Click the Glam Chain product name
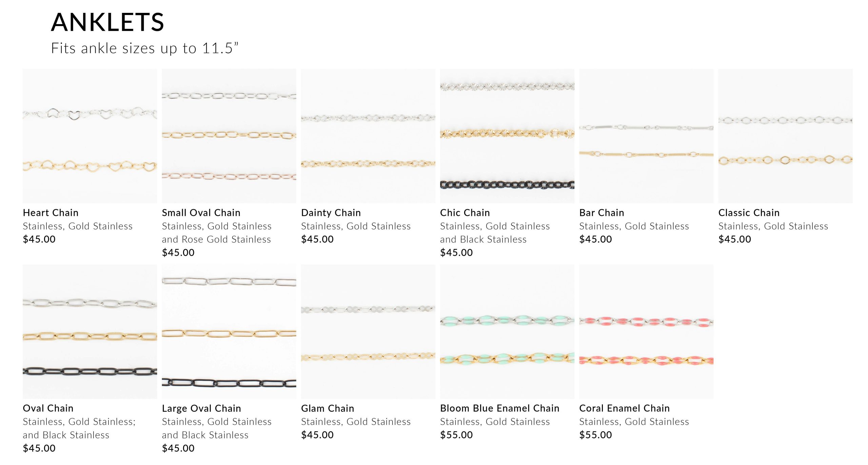Screen dimensions: 868x465 coord(328,408)
